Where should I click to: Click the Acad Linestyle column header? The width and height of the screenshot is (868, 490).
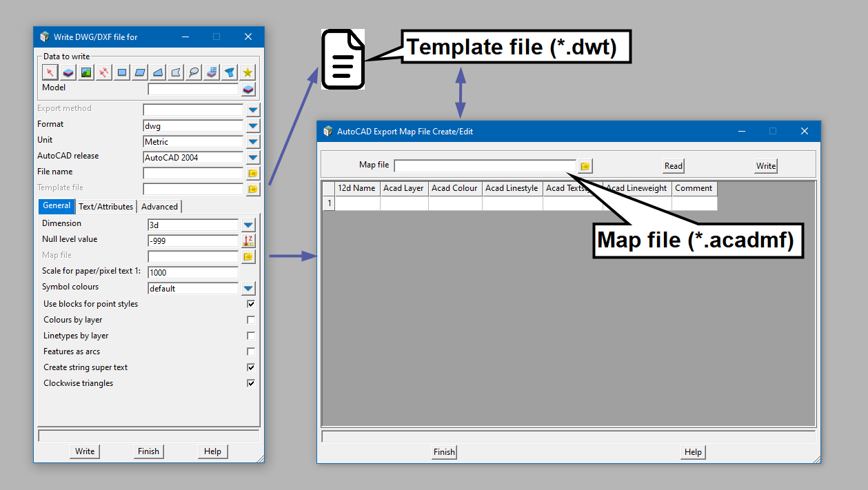pos(512,189)
